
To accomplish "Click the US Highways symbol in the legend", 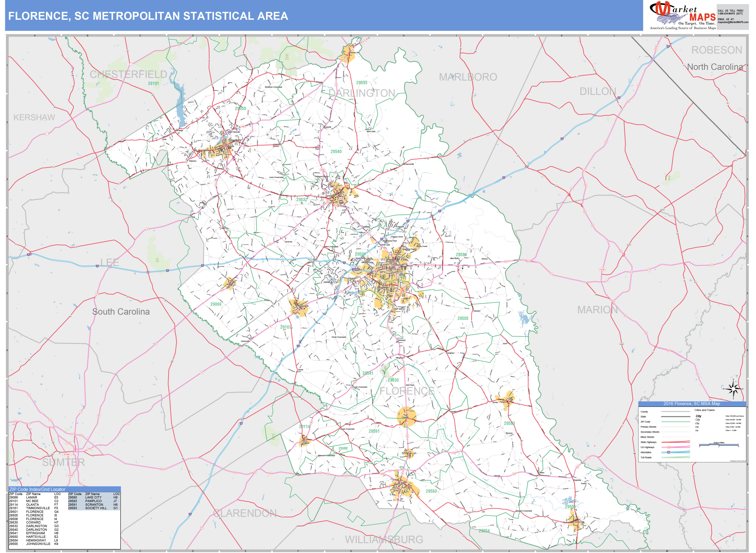I will pyautogui.click(x=669, y=447).
